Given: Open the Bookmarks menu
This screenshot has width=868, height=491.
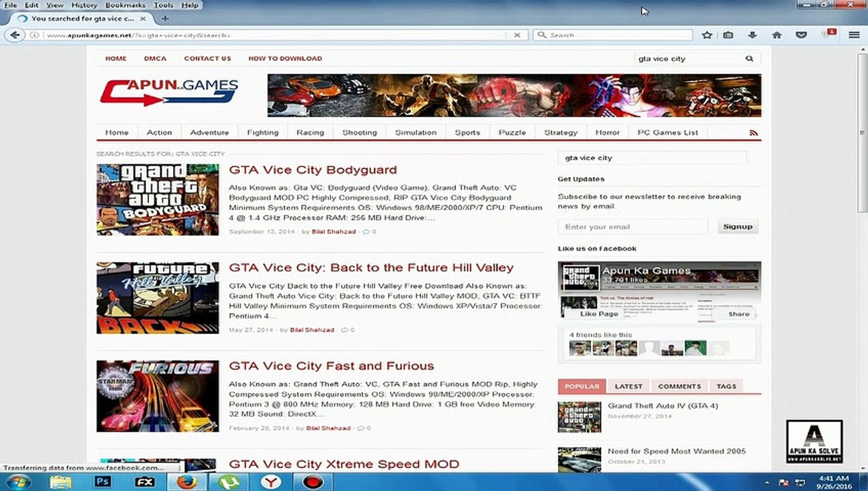Looking at the screenshot, I should tap(124, 5).
